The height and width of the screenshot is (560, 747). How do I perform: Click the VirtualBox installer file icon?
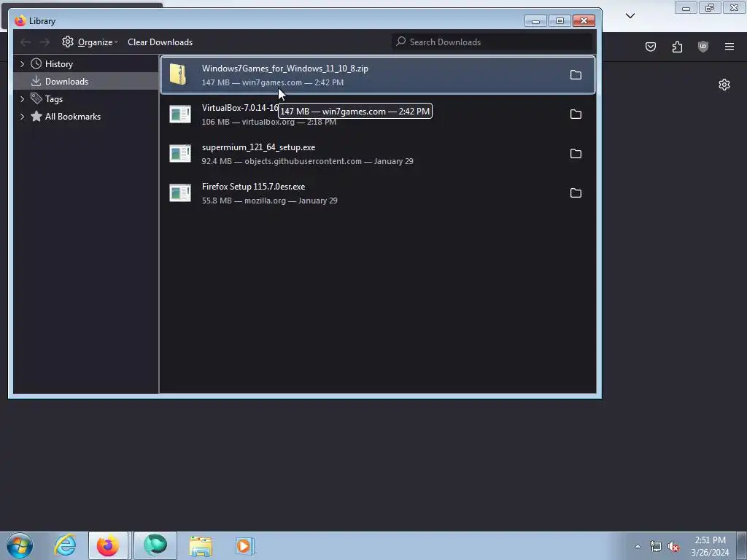(x=180, y=114)
